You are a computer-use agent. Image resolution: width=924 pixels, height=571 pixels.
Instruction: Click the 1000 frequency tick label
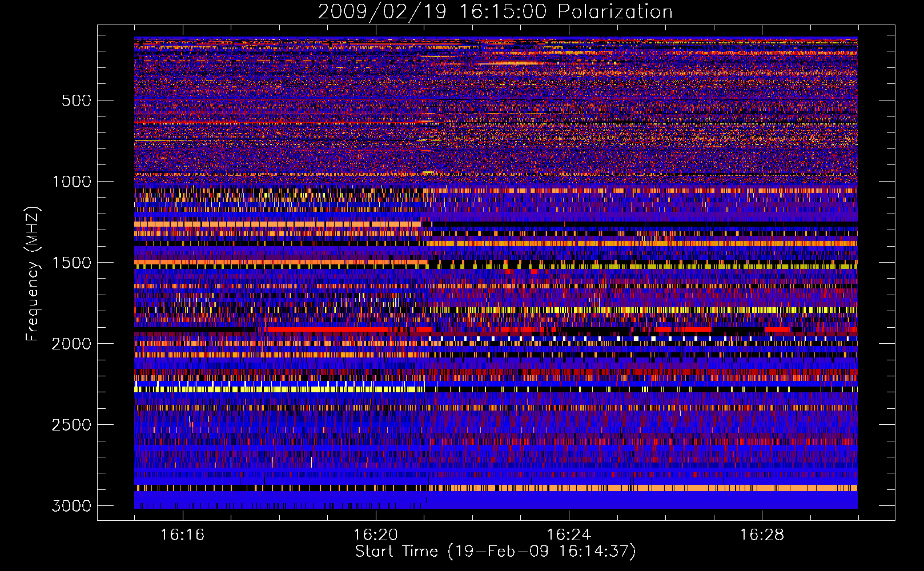(72, 182)
